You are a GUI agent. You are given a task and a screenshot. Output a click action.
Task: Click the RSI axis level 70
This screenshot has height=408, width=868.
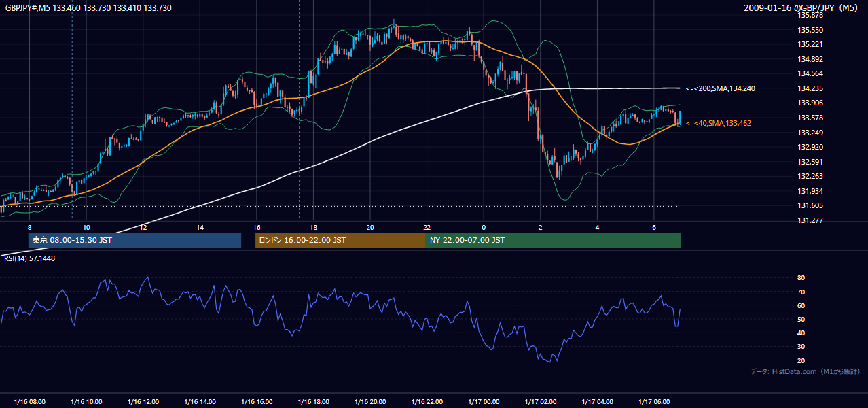click(801, 292)
